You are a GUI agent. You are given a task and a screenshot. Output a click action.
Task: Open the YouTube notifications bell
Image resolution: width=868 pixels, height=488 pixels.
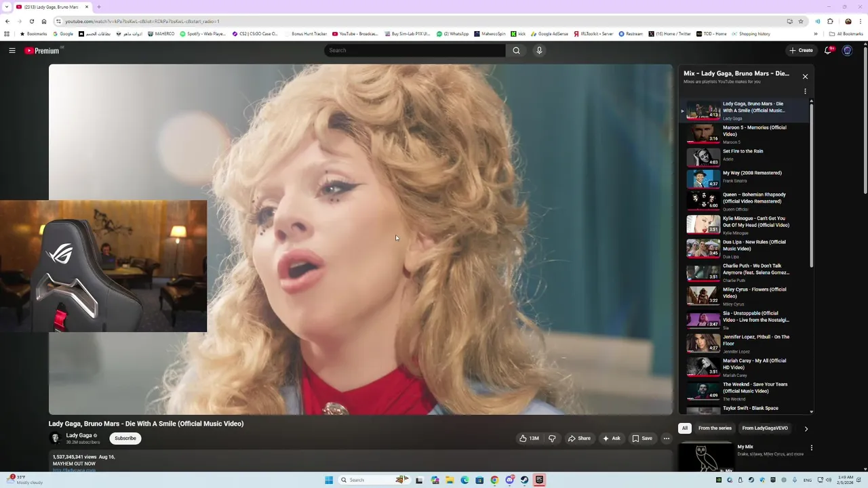coord(829,50)
